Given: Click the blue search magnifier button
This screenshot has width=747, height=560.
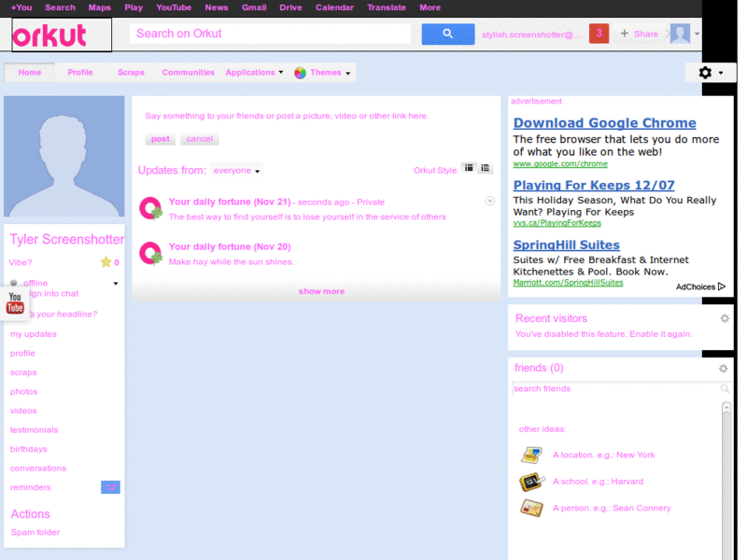Looking at the screenshot, I should point(448,34).
